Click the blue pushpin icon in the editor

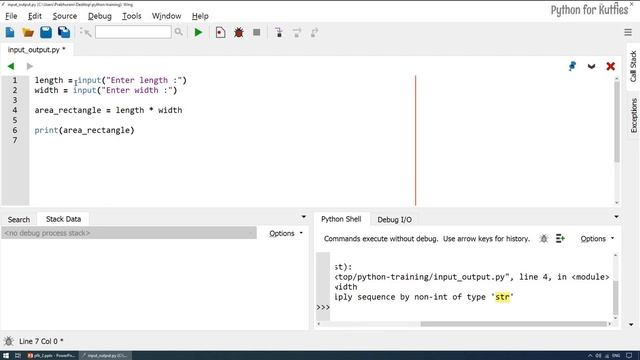[x=572, y=66]
